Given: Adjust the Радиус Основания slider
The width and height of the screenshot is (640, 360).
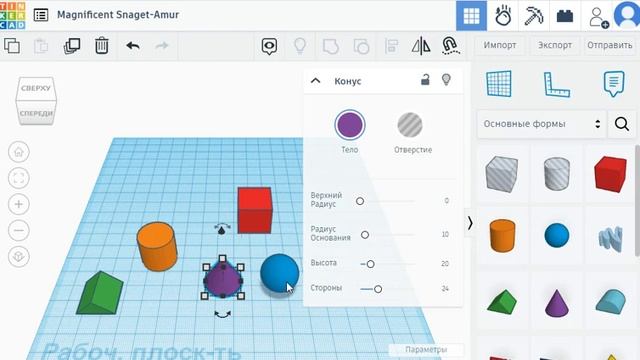Looking at the screenshot, I should point(365,235).
